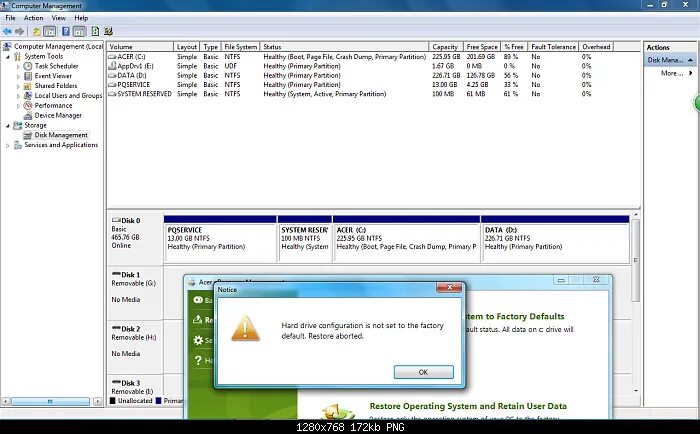The height and width of the screenshot is (434, 700).
Task: Close the Notice dialog with the X
Action: [x=450, y=287]
